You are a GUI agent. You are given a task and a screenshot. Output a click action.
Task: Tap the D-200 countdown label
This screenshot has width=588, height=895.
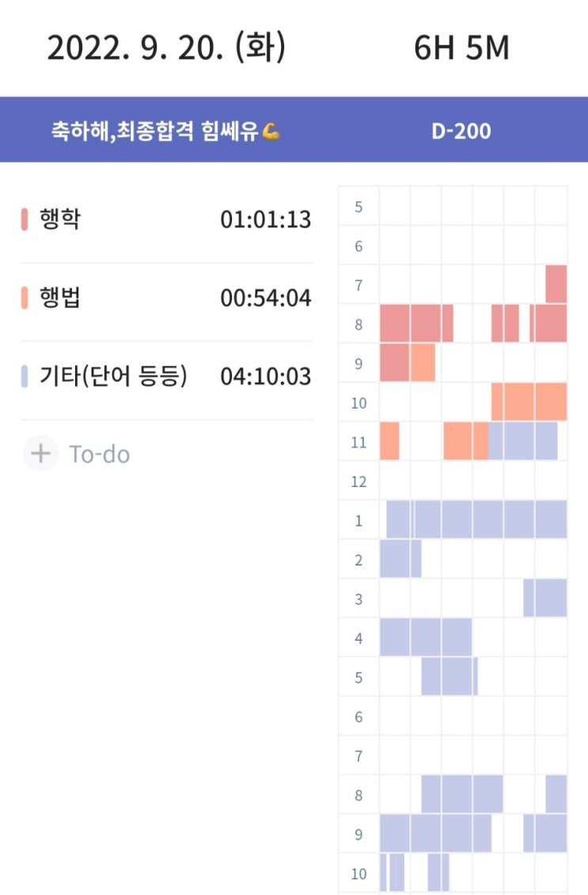(461, 131)
